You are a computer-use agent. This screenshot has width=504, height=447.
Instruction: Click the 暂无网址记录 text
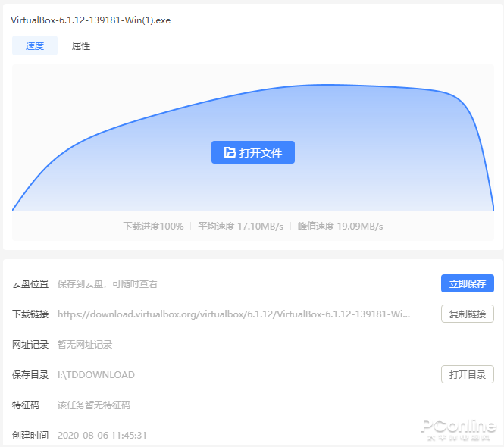[85, 345]
